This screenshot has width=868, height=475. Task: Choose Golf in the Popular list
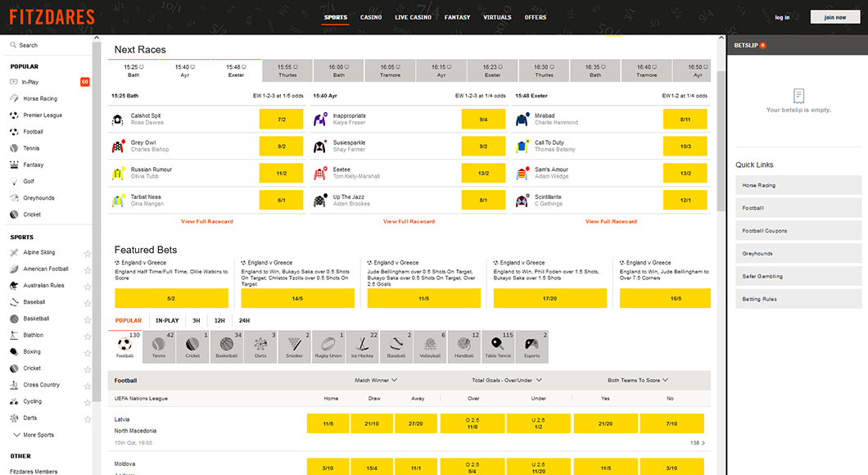coord(28,182)
